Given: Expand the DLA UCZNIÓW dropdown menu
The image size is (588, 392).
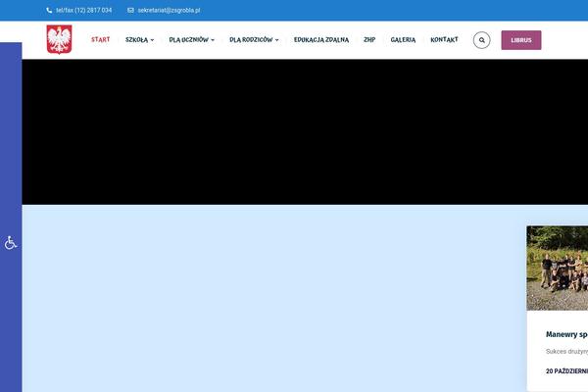Looking at the screenshot, I should click(x=192, y=40).
